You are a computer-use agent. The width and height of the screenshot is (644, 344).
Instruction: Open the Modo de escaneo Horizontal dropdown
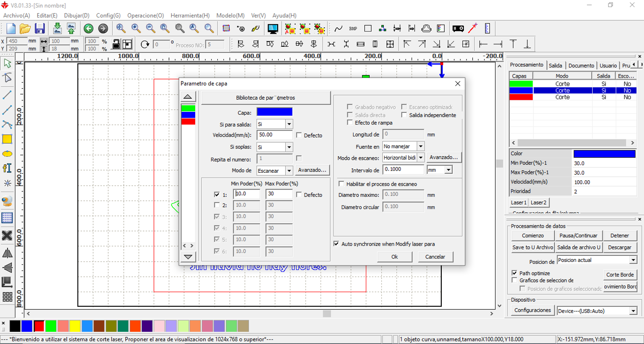421,158
